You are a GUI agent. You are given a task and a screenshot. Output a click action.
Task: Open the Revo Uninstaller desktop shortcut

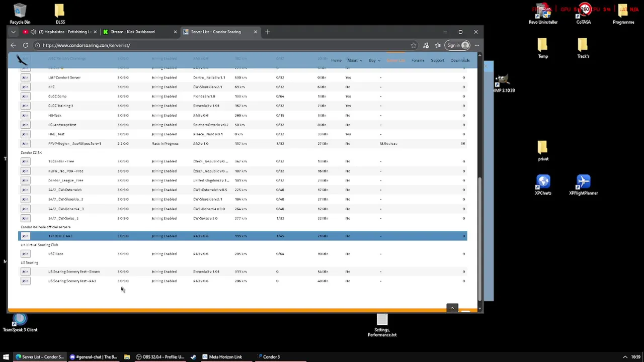click(x=543, y=14)
